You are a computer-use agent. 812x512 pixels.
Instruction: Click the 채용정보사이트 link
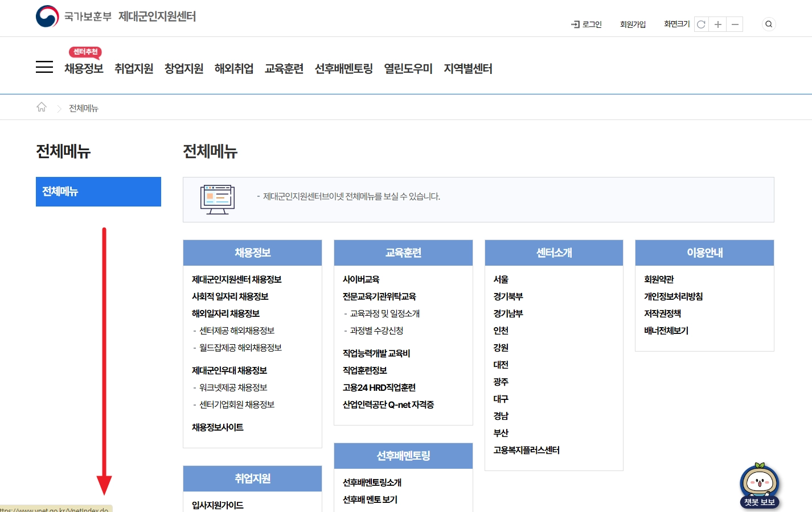(x=218, y=427)
